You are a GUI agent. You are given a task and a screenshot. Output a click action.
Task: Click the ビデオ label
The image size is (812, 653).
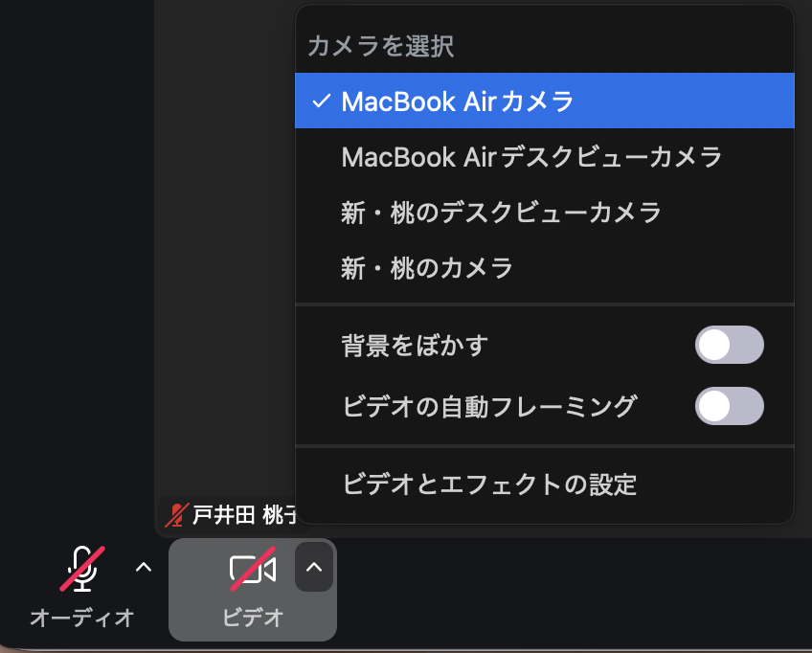point(253,618)
